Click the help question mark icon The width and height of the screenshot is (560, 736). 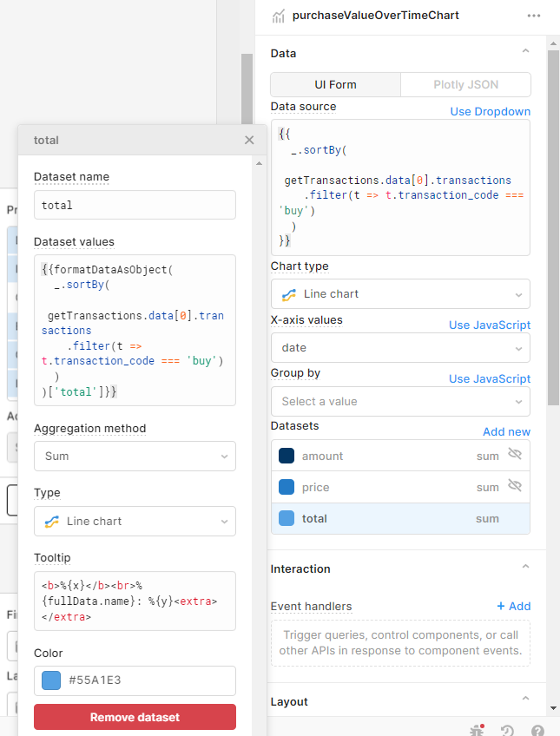coord(537,731)
